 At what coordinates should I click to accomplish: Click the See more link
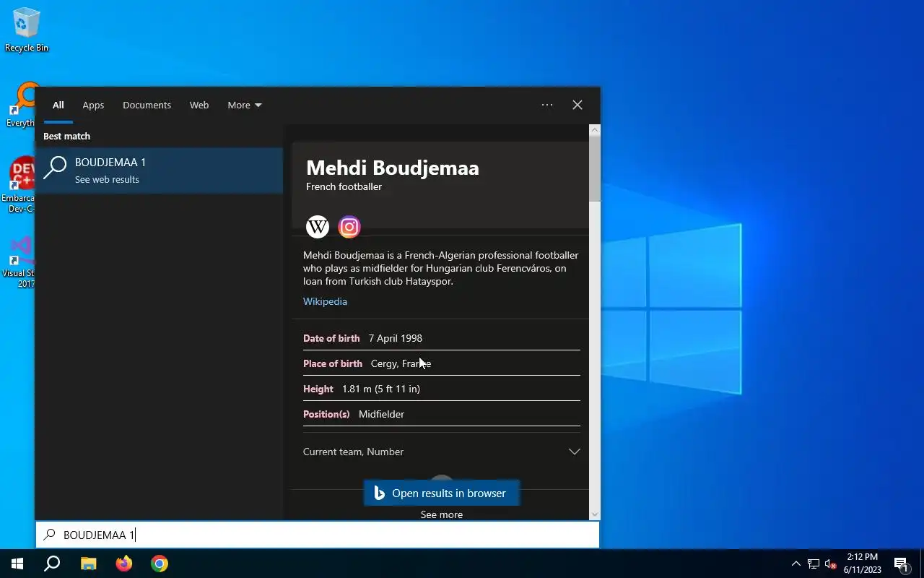(442, 514)
